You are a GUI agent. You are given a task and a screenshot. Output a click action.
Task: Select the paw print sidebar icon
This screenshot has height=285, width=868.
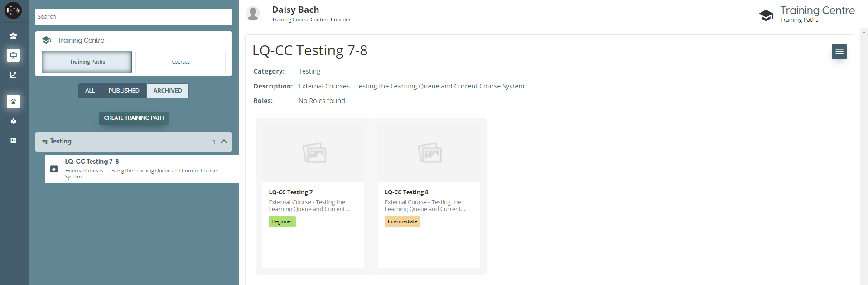tap(13, 102)
